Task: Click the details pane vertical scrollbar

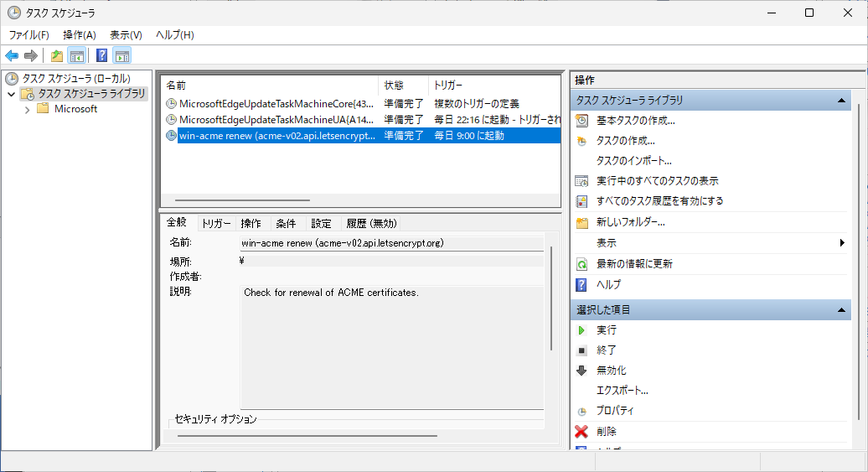Action: (x=551, y=298)
